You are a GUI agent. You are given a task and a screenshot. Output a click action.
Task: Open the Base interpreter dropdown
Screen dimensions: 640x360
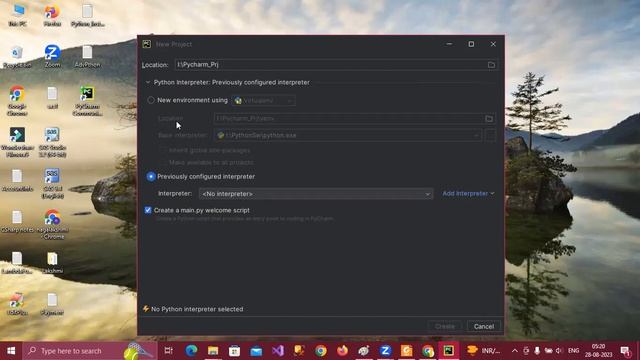pyautogui.click(x=348, y=135)
